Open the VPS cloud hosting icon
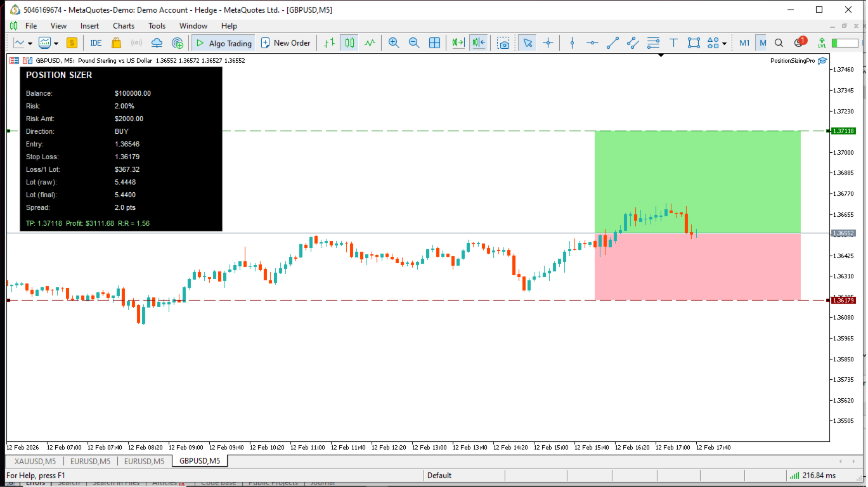868x487 pixels. [x=157, y=43]
